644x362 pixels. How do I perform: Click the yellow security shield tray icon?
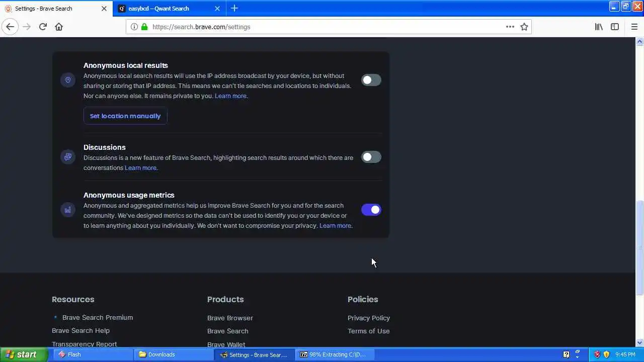(x=606, y=354)
